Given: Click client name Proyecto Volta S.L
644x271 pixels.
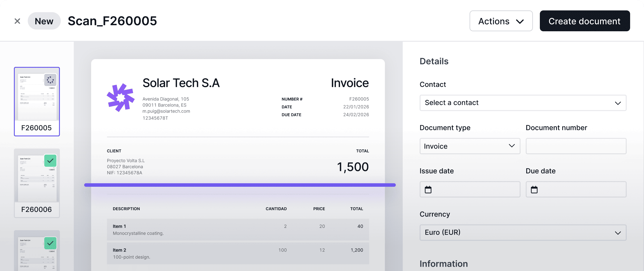Looking at the screenshot, I should (x=126, y=161).
